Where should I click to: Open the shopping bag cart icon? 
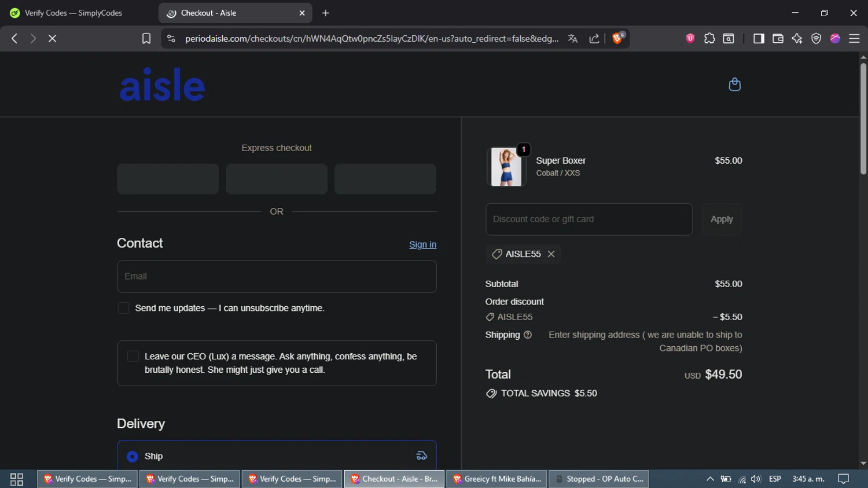[x=734, y=85]
